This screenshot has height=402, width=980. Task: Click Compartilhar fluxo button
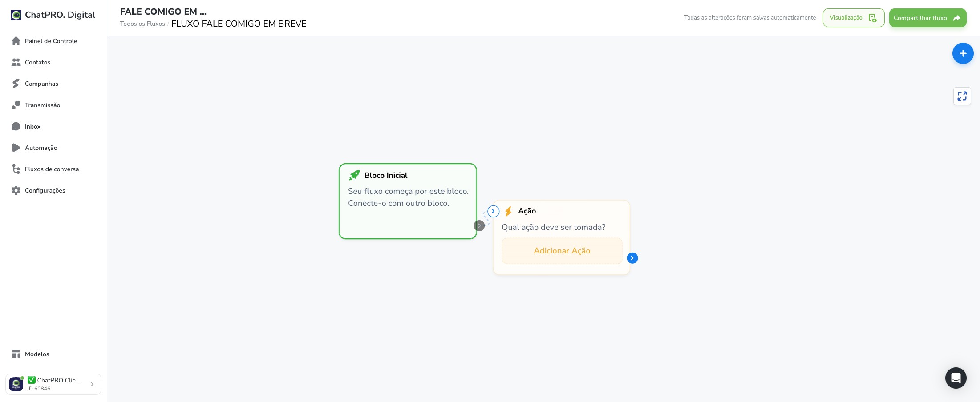click(927, 18)
